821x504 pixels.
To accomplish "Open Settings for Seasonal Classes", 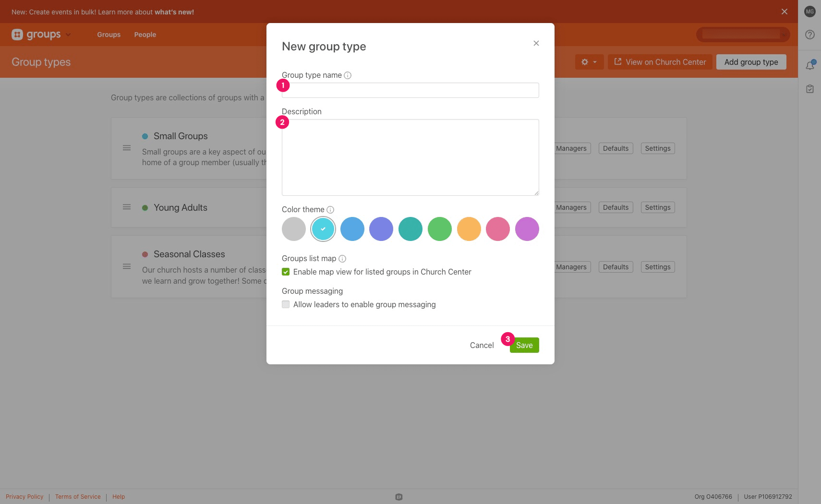I will [658, 267].
